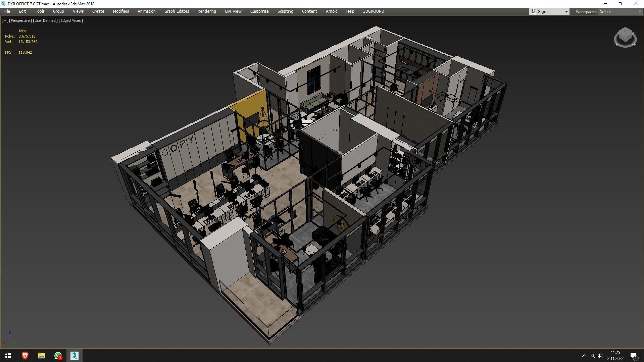The width and height of the screenshot is (644, 362).
Task: Open File Explorer from taskbar
Action: (x=41, y=356)
